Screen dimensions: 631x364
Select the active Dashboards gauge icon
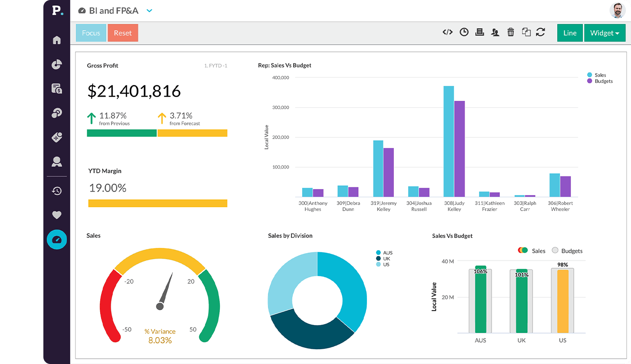pyautogui.click(x=57, y=239)
